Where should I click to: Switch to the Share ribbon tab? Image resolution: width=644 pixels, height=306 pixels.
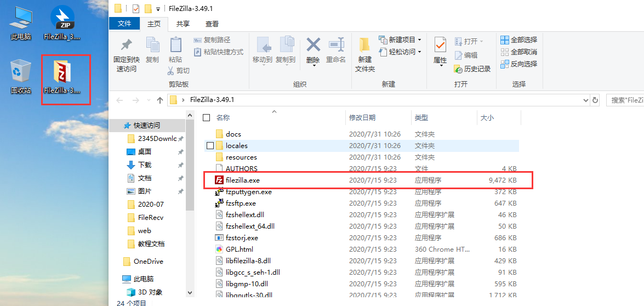pyautogui.click(x=183, y=24)
